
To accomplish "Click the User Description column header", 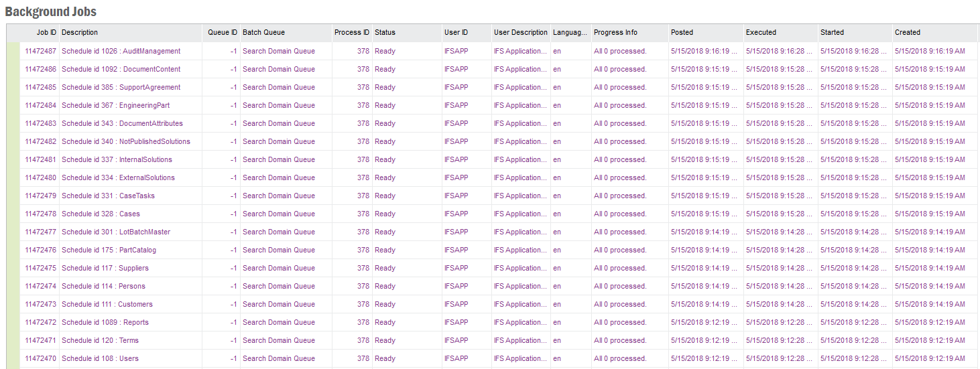I will [x=520, y=32].
